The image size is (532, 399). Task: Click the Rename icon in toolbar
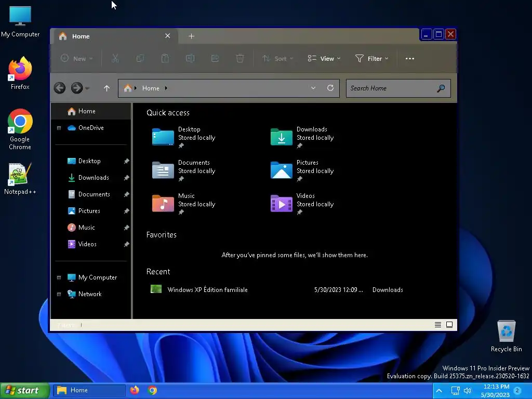point(190,58)
